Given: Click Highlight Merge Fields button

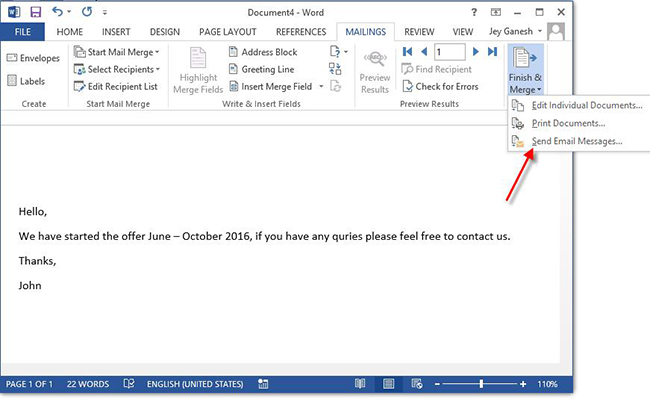Looking at the screenshot, I should pyautogui.click(x=198, y=70).
